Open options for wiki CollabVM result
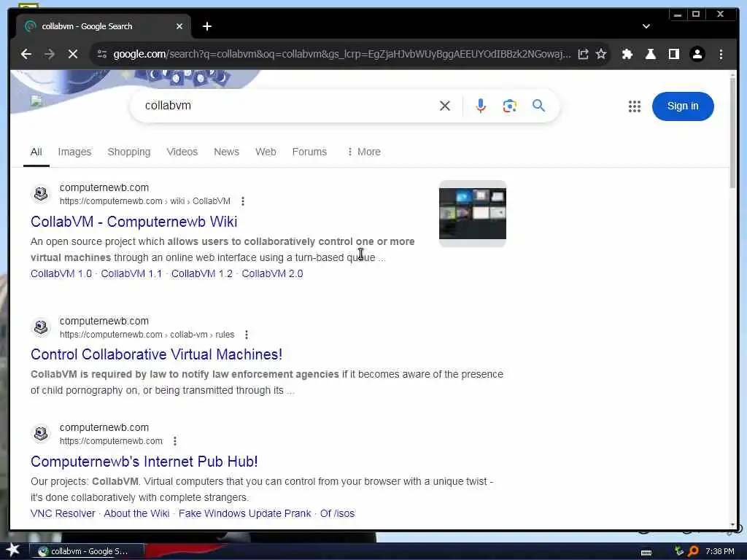Viewport: 747px width, 560px height. pos(243,201)
